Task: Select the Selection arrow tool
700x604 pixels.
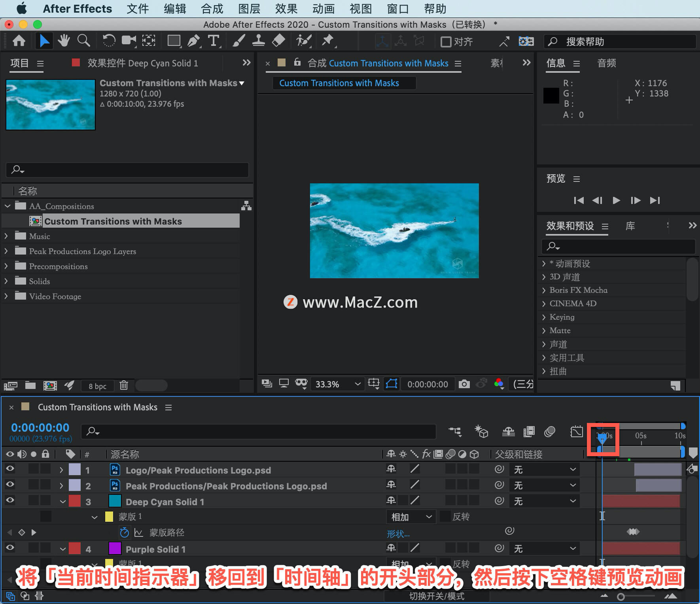Action: pos(44,41)
